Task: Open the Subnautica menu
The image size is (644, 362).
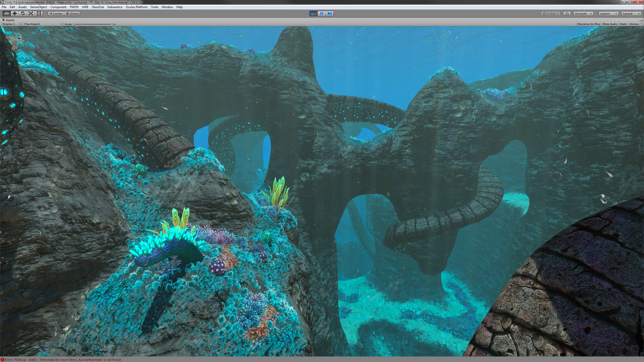Action: tap(115, 7)
